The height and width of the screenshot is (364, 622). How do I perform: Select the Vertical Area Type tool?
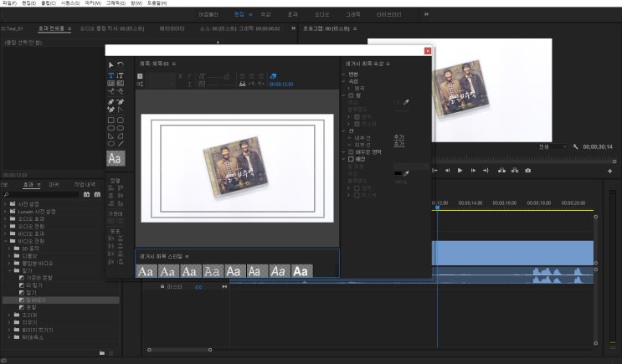[121, 84]
